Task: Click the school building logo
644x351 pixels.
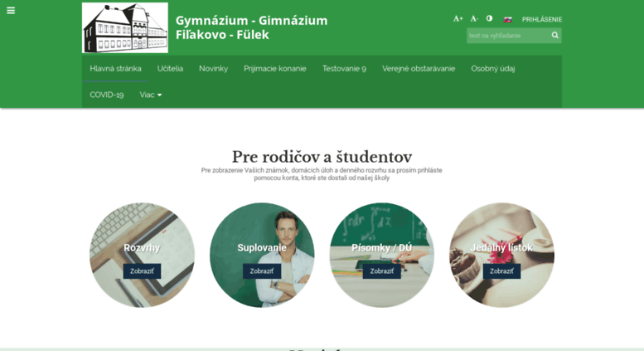Action: tap(125, 27)
